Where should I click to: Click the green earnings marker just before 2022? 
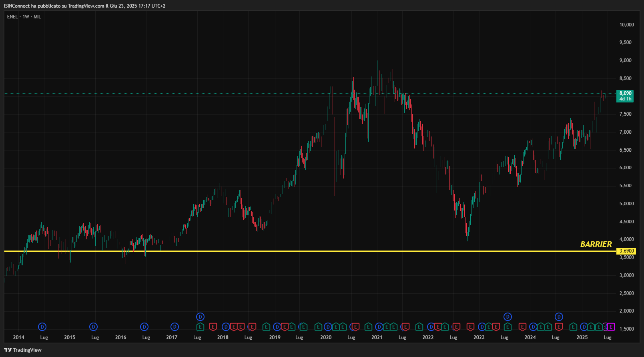[419, 327]
